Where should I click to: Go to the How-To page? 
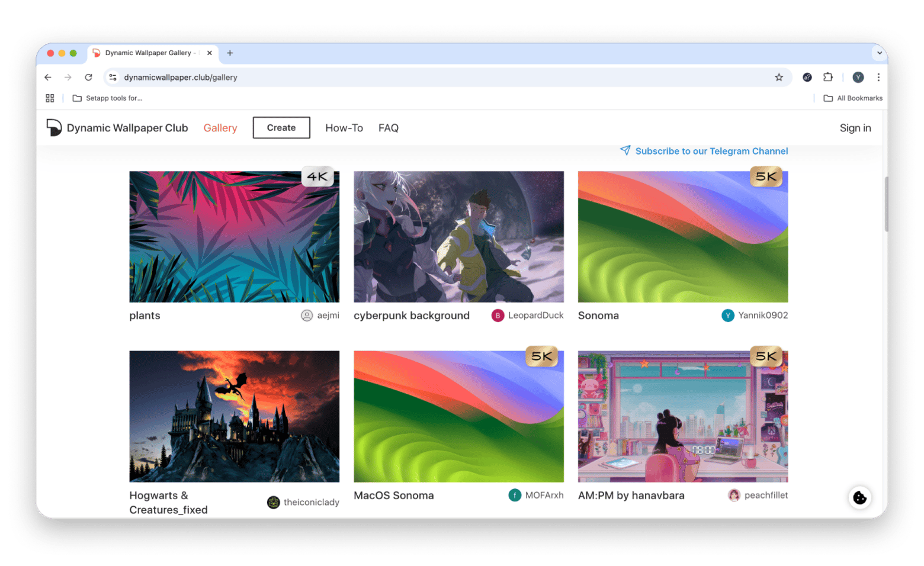[344, 128]
